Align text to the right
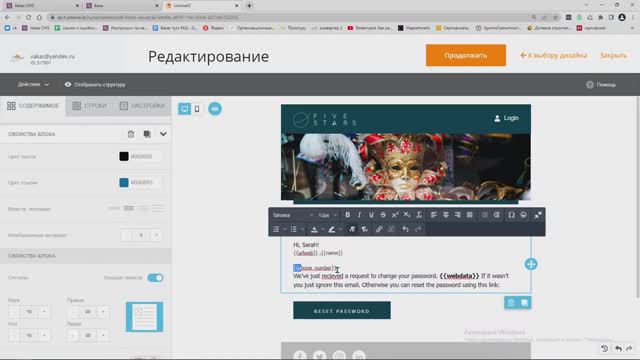The width and height of the screenshot is (640, 360). click(x=458, y=215)
